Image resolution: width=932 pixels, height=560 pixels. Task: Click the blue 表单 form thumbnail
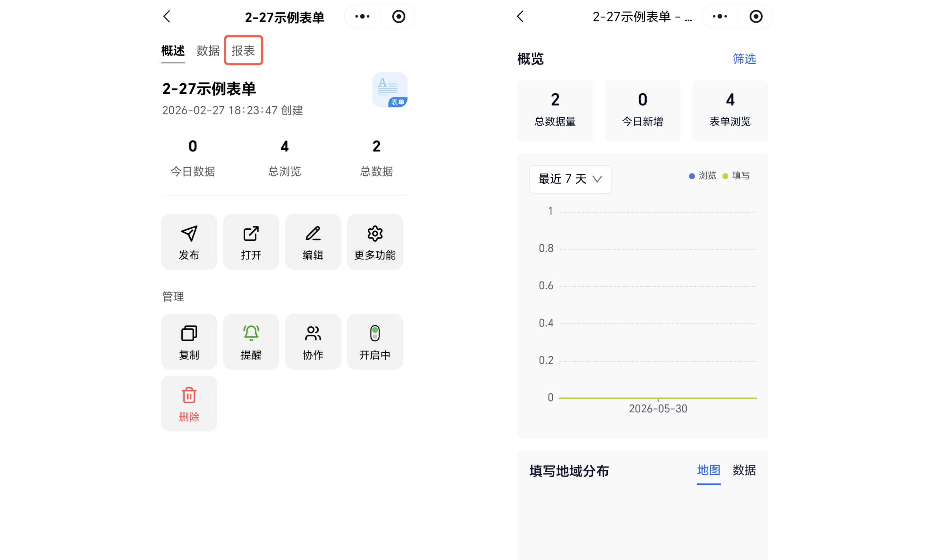click(389, 90)
